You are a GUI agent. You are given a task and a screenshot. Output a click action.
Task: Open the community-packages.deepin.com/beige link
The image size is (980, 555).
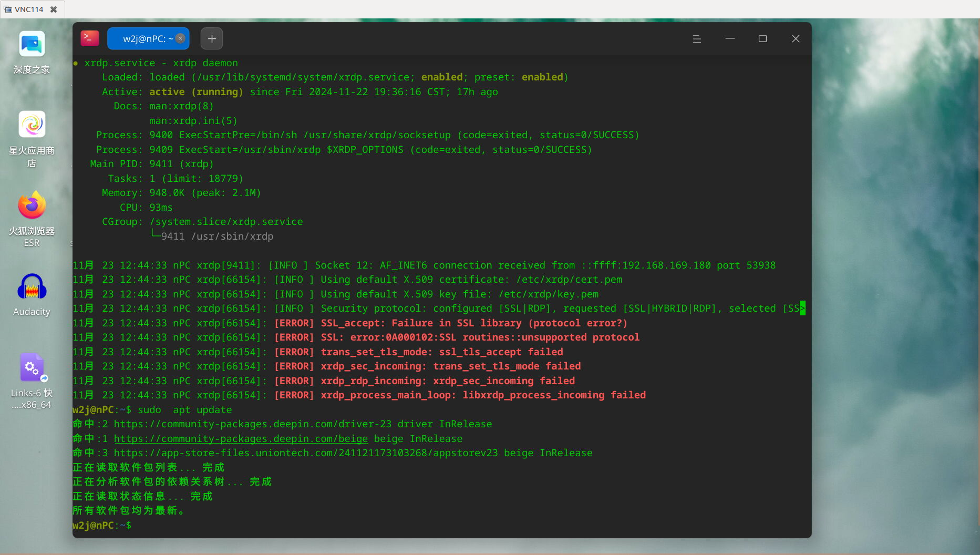(241, 438)
